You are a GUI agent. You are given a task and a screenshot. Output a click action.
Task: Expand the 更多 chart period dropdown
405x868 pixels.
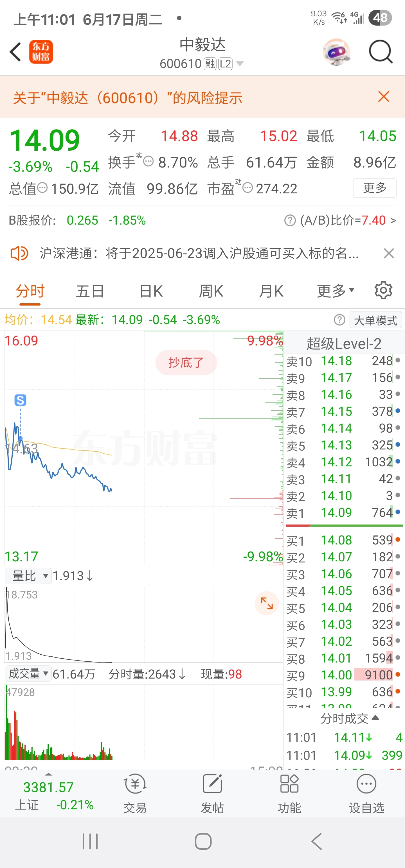click(335, 290)
